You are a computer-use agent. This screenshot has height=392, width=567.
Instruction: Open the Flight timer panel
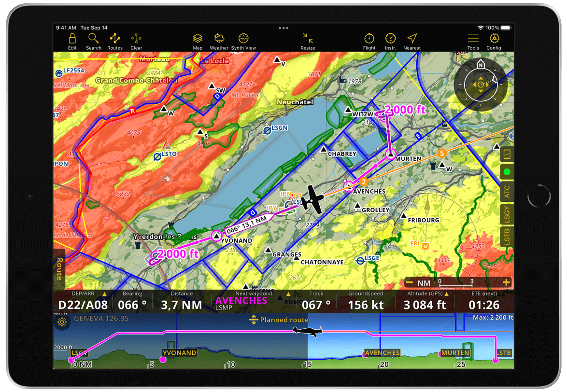369,41
